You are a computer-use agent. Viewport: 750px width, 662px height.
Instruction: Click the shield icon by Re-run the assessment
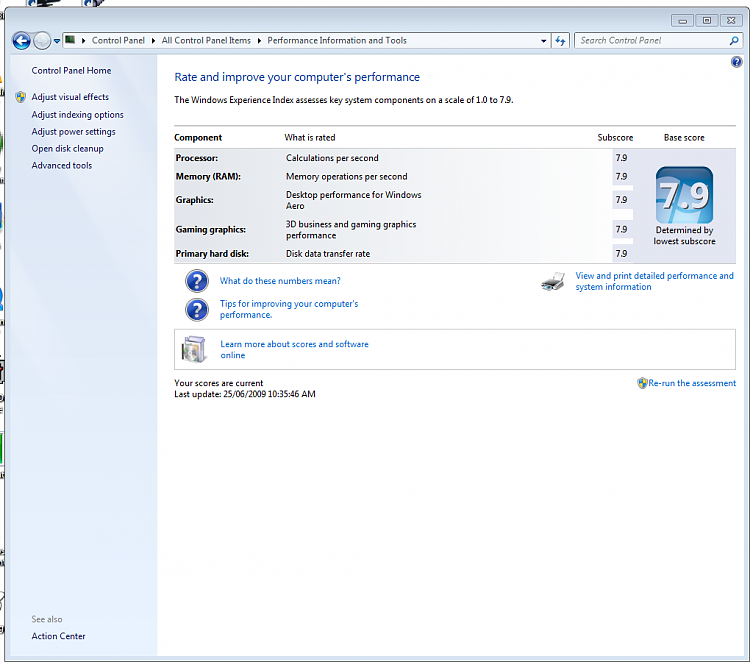click(642, 383)
